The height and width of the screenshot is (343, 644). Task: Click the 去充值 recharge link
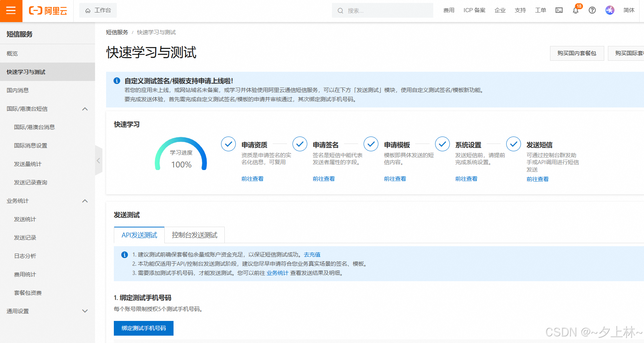[312, 255]
